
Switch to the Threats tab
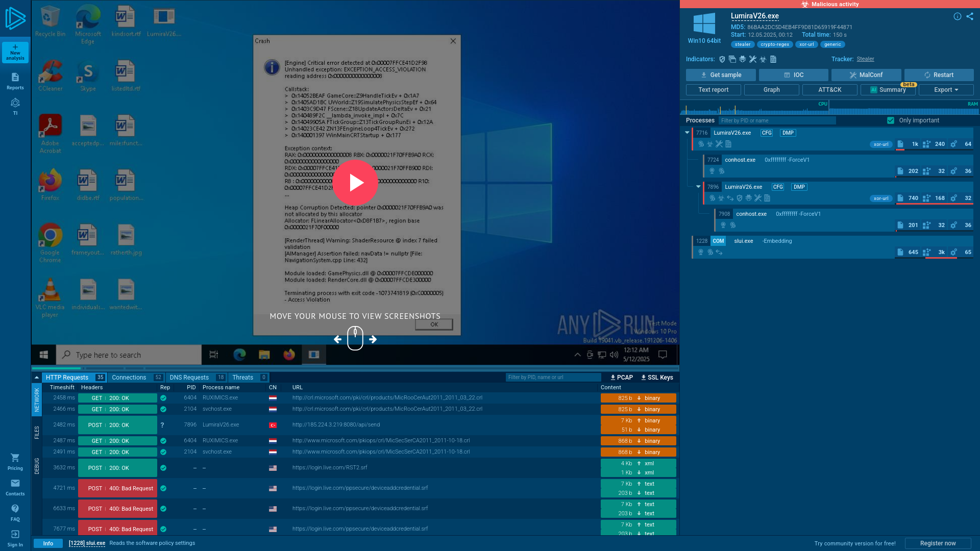click(249, 378)
